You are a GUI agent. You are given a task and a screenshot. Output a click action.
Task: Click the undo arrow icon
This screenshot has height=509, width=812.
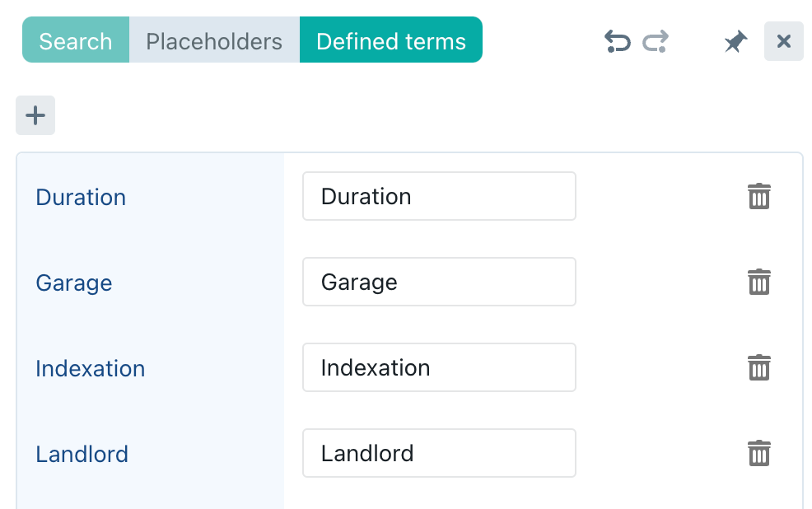617,41
